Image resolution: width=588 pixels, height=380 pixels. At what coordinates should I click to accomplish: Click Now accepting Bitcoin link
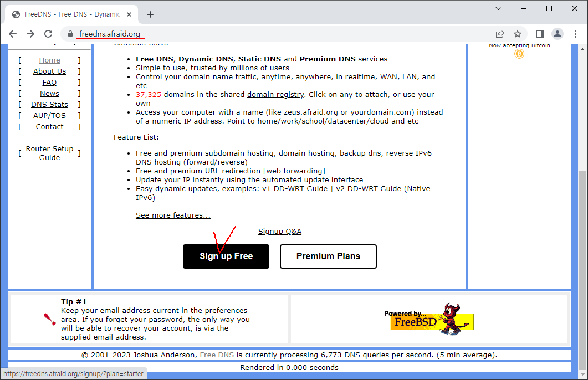[x=519, y=45]
